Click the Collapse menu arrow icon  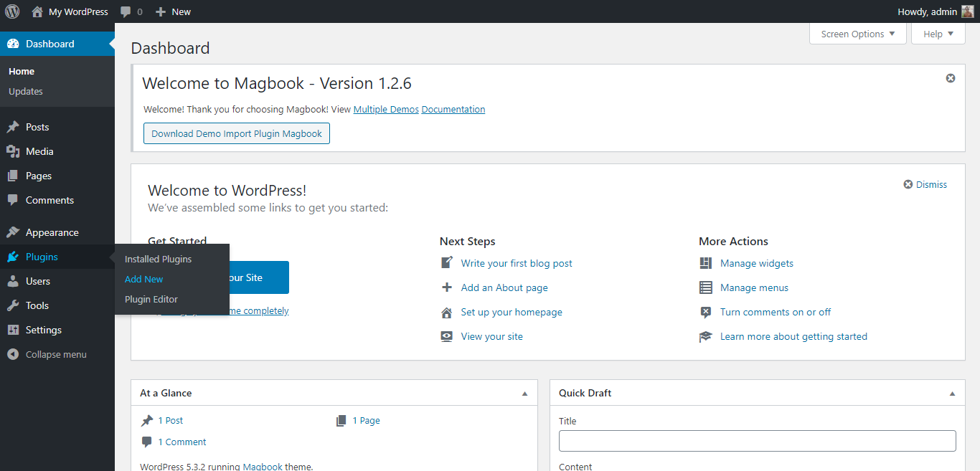click(x=13, y=354)
